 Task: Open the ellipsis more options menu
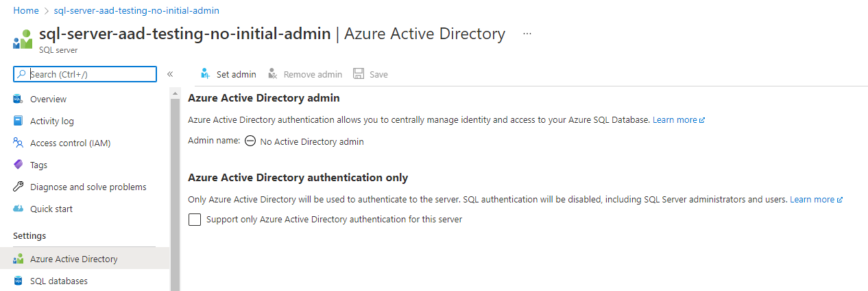527,33
